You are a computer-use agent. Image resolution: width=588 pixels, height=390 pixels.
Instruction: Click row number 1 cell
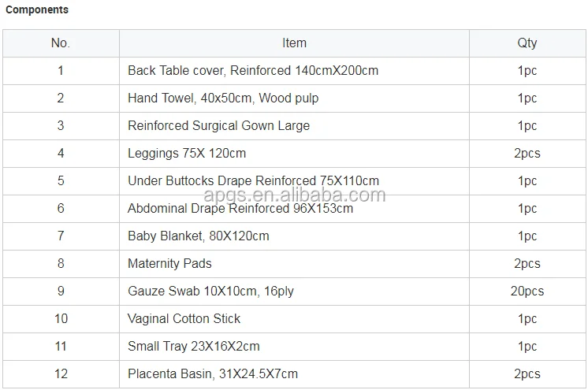click(x=61, y=71)
